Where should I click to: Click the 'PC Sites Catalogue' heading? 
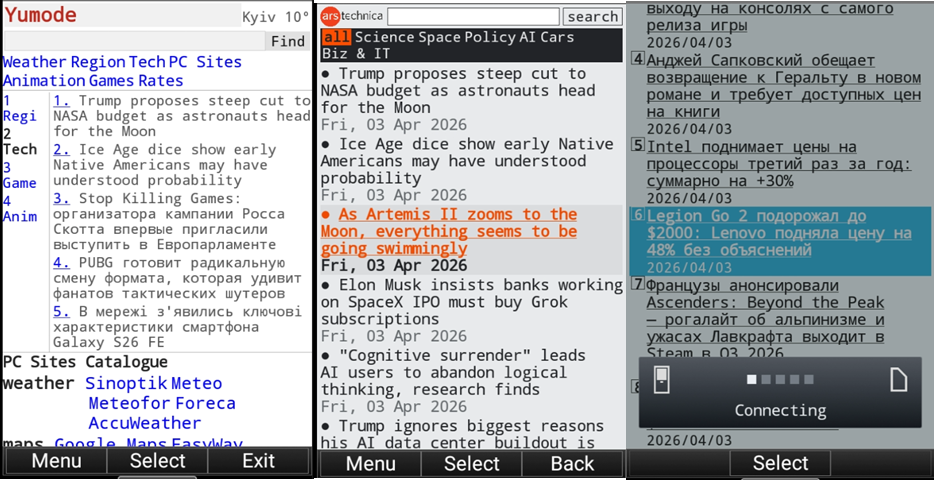click(x=85, y=362)
